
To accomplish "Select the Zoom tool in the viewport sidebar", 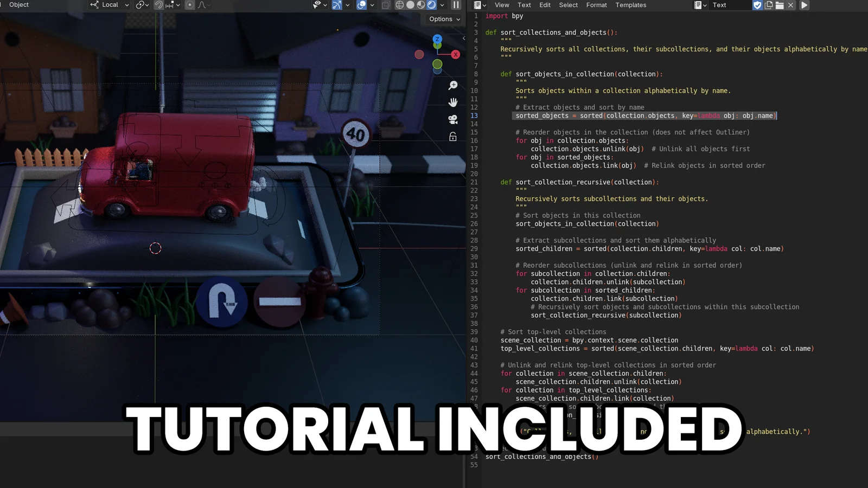I will tap(453, 85).
